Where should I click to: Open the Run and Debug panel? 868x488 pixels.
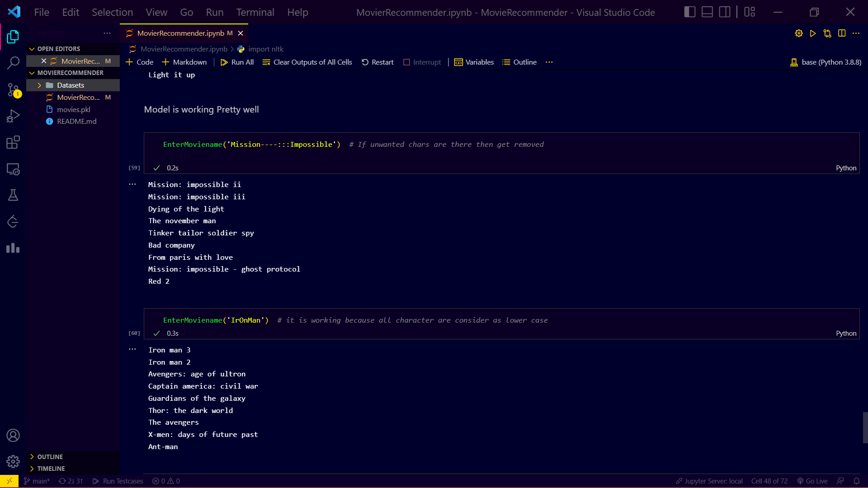(x=13, y=116)
